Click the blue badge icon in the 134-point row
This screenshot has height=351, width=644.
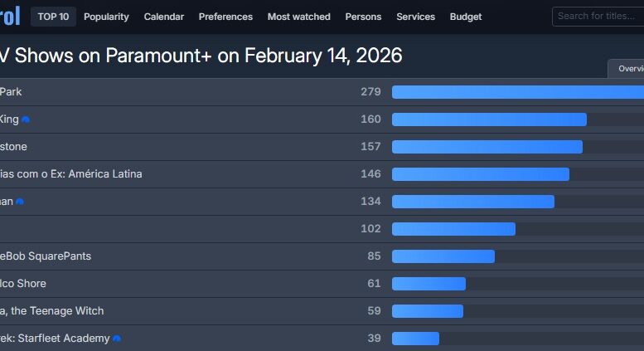point(20,202)
